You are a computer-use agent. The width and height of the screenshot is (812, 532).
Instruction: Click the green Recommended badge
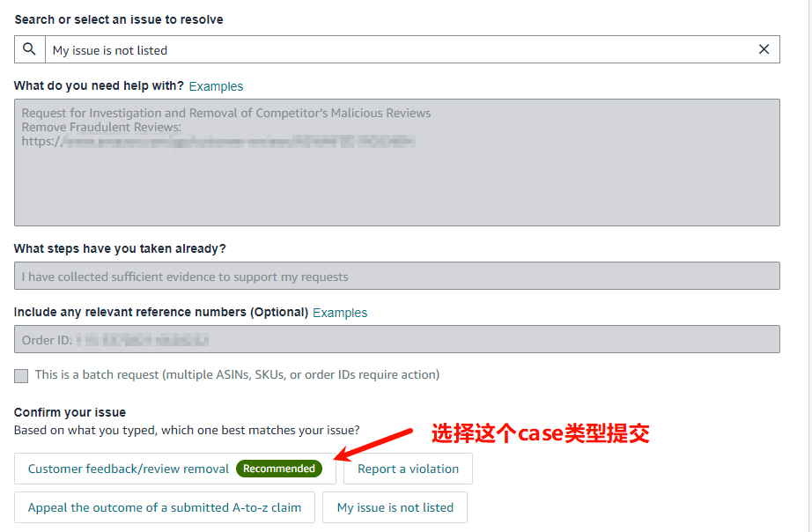[x=279, y=469]
